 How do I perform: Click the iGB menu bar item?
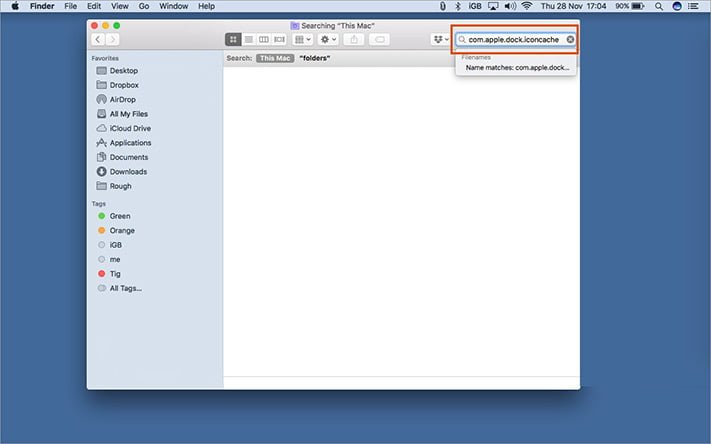pyautogui.click(x=475, y=6)
